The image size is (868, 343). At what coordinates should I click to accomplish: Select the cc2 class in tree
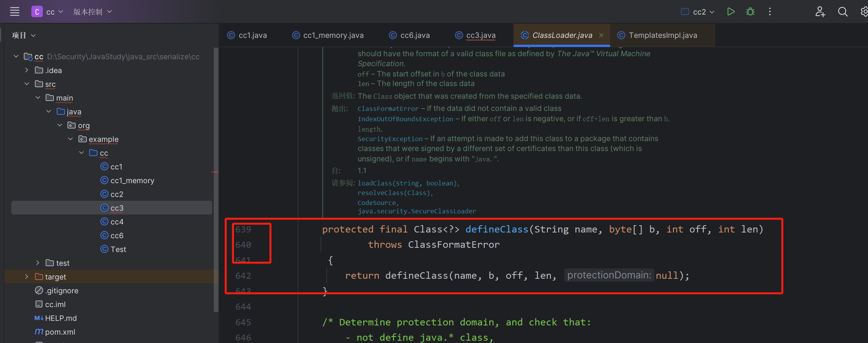pyautogui.click(x=112, y=194)
